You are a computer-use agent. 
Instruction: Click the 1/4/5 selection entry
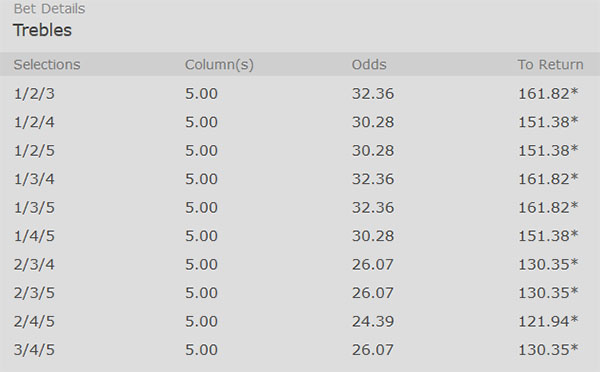tap(34, 236)
